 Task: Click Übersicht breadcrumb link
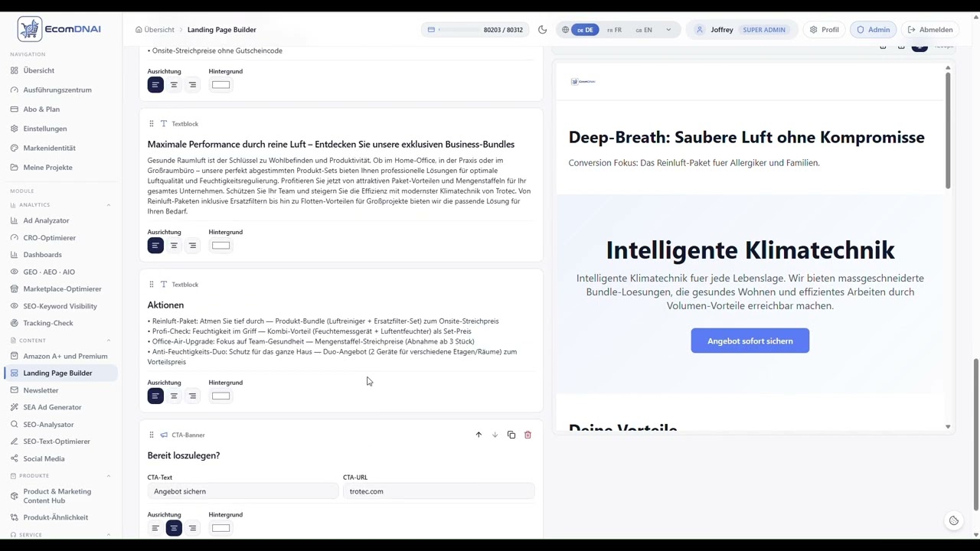[159, 30]
